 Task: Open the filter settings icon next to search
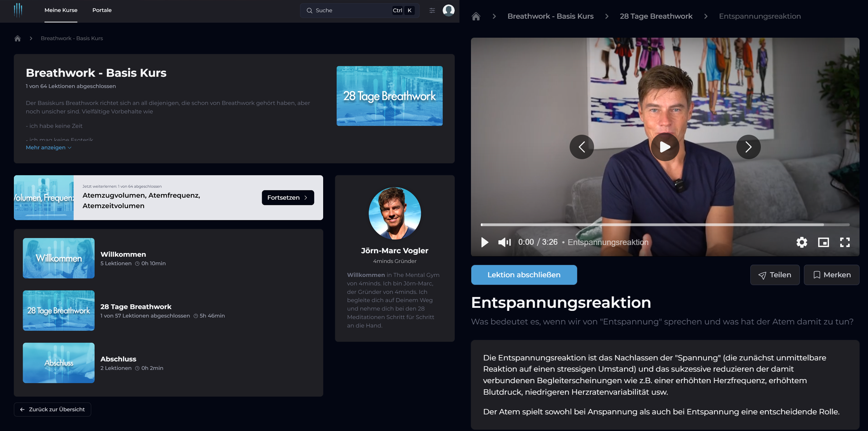point(432,11)
